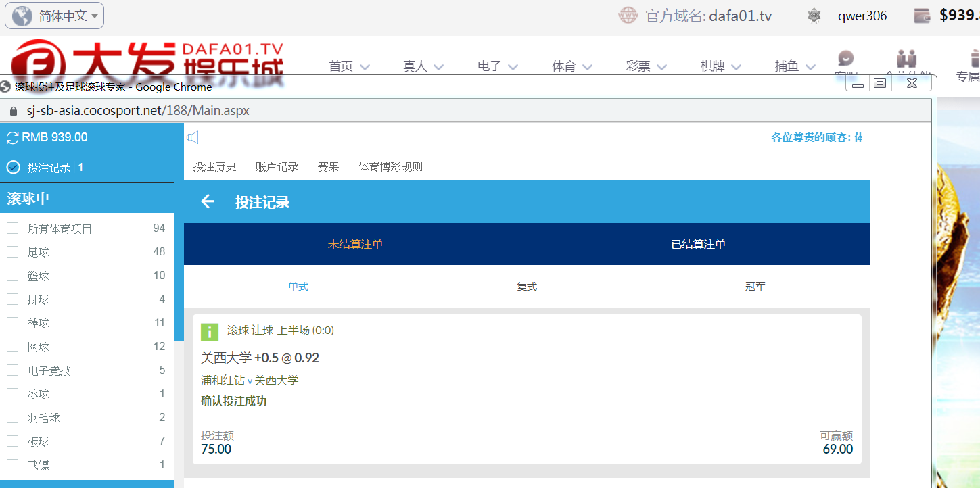Click the 滚球中 section header
The width and height of the screenshot is (980, 488).
[87, 198]
